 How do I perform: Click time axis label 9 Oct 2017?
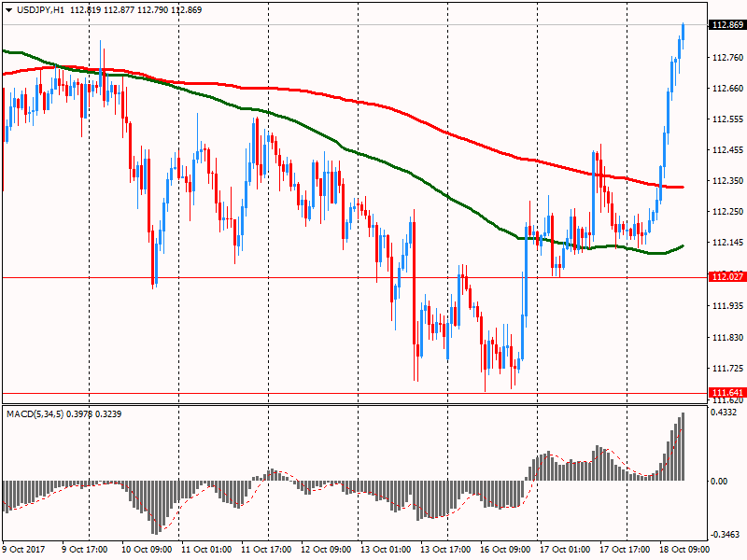(24, 550)
